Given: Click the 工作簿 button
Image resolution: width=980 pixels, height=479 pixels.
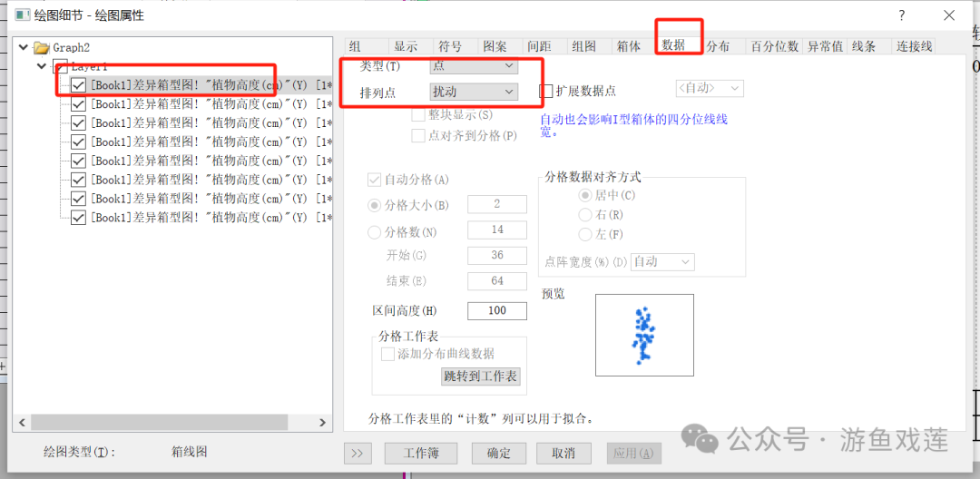Looking at the screenshot, I should click(421, 454).
